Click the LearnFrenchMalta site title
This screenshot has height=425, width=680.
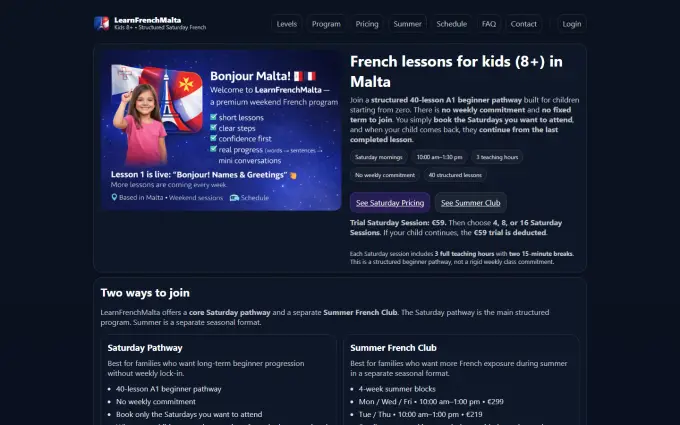point(147,20)
